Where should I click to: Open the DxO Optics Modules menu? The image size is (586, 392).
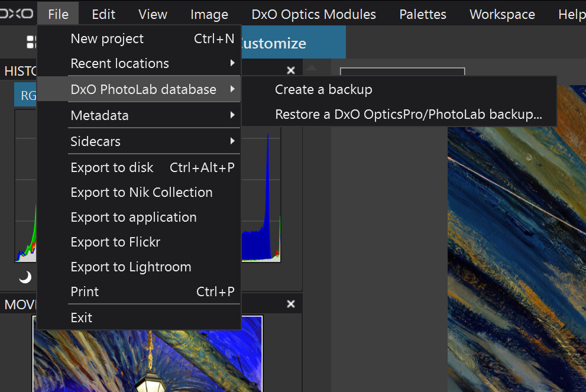click(x=313, y=14)
